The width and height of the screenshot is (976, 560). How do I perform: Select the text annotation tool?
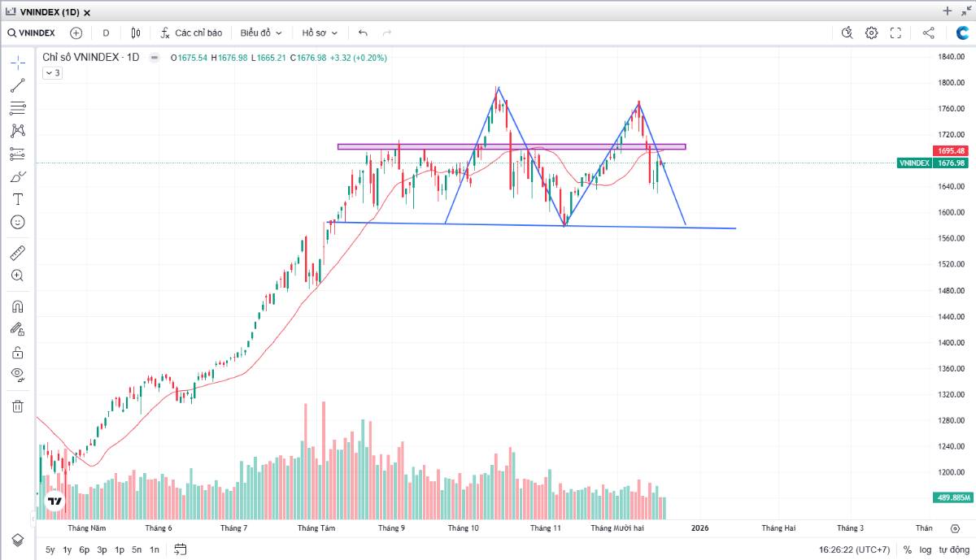[17, 199]
